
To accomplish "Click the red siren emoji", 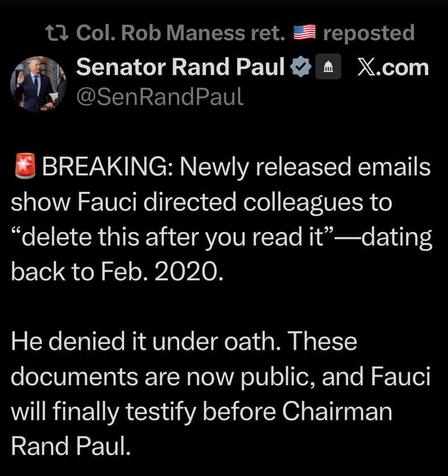I will pyautogui.click(x=25, y=166).
